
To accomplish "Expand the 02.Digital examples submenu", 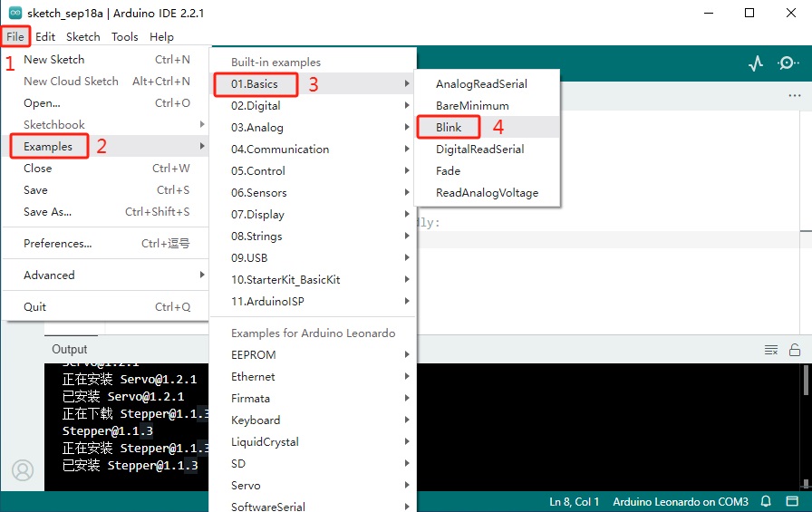I will [313, 106].
